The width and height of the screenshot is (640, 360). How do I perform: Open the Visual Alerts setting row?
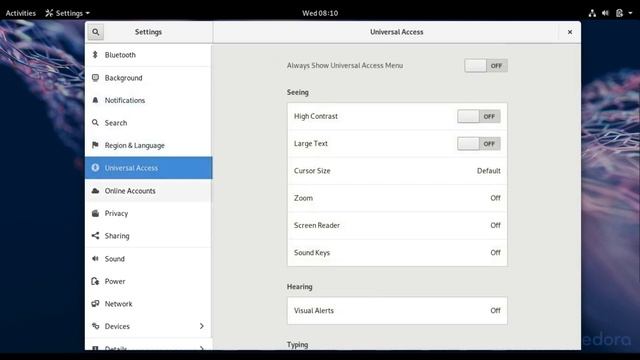397,311
